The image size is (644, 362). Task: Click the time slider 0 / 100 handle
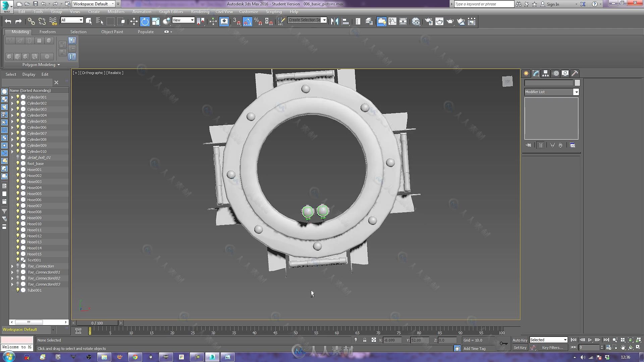point(97,323)
